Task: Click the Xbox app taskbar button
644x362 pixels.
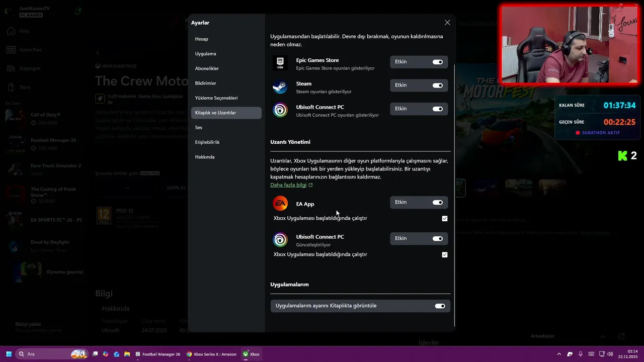Action: (251, 354)
